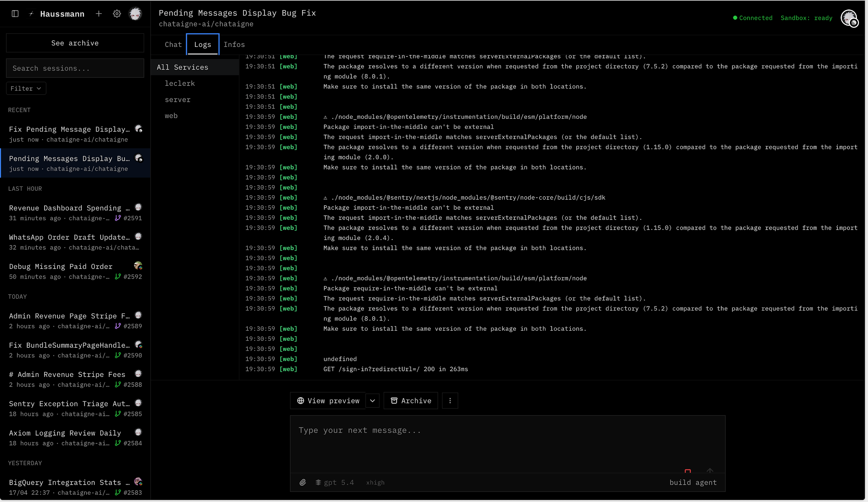Image resolution: width=868 pixels, height=502 pixels.
Task: Open the user avatar next to settings
Action: (x=135, y=14)
